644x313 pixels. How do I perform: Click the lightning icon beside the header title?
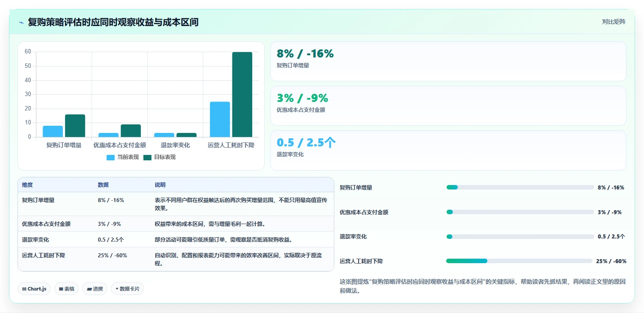click(22, 22)
